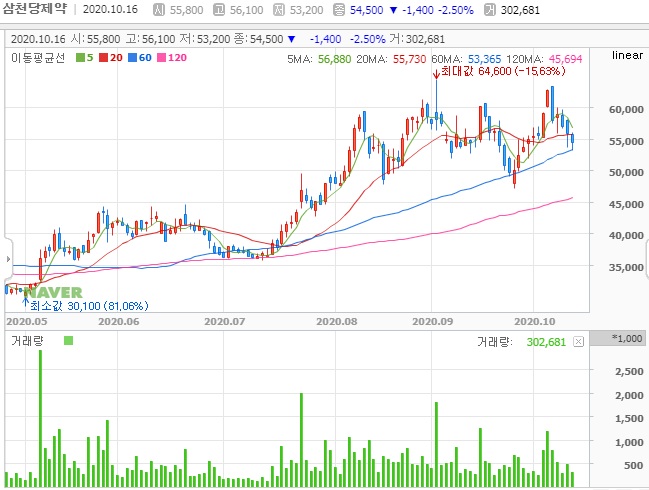Click the 2020.07 date axis label

click(x=225, y=322)
